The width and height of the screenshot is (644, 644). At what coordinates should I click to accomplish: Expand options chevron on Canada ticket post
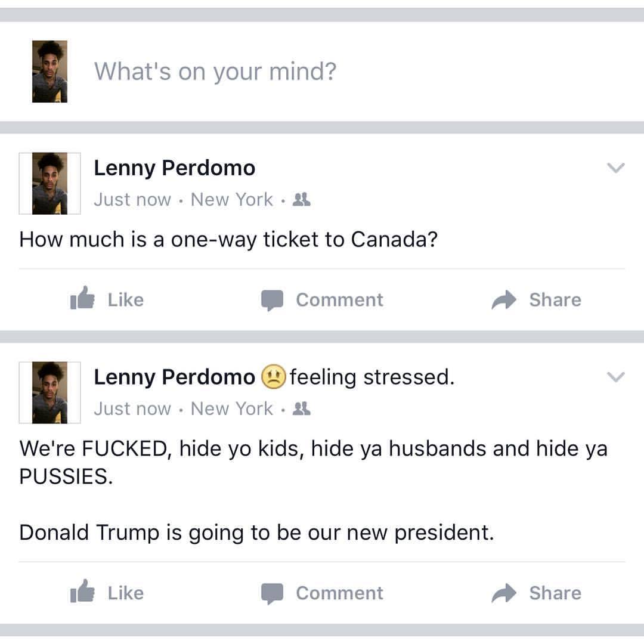615,168
